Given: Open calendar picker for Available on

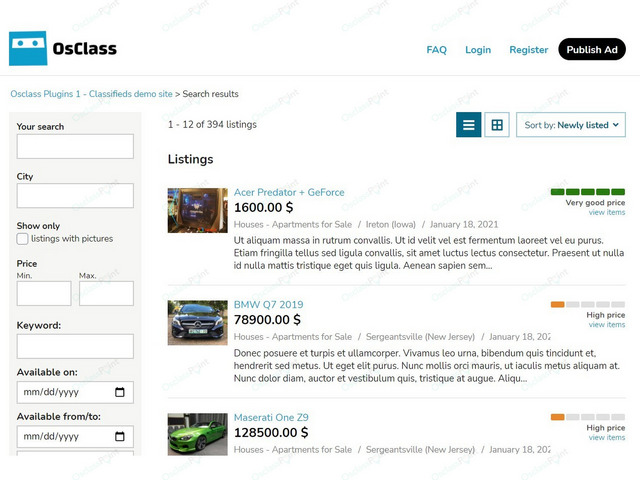Looking at the screenshot, I should [120, 392].
